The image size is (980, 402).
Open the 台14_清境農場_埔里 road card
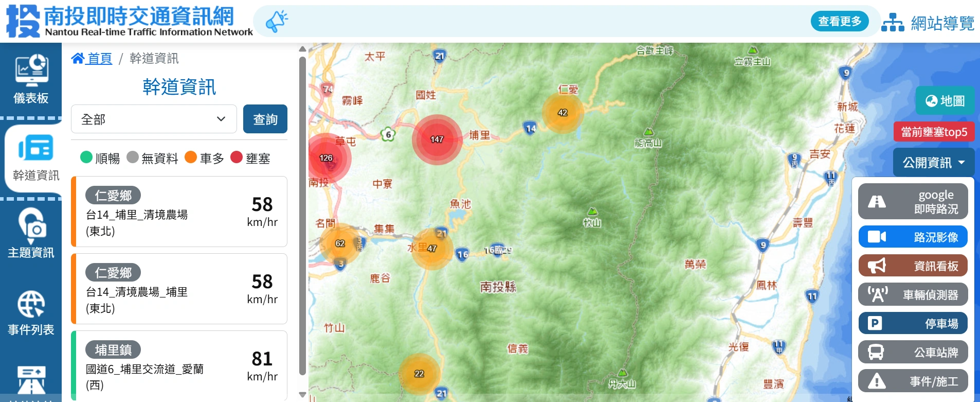pyautogui.click(x=179, y=289)
